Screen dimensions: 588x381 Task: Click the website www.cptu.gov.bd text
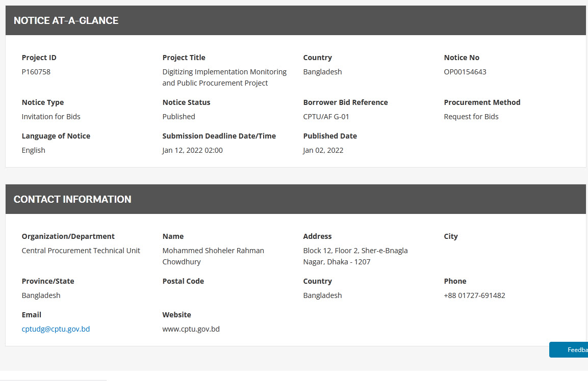191,329
